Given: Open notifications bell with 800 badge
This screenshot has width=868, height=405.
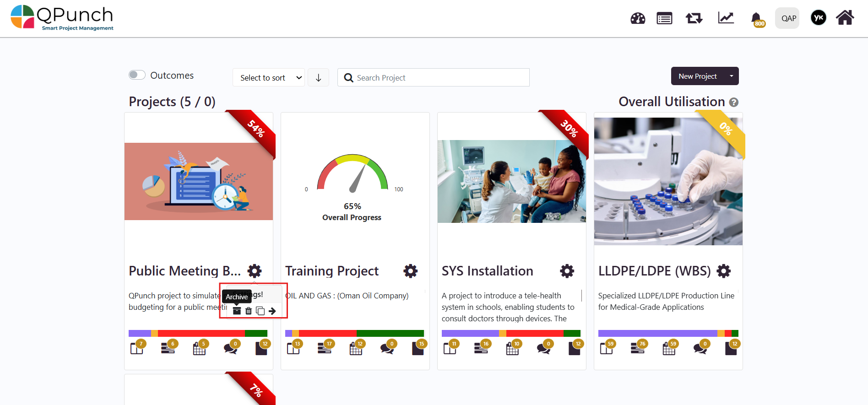Looking at the screenshot, I should point(757,19).
